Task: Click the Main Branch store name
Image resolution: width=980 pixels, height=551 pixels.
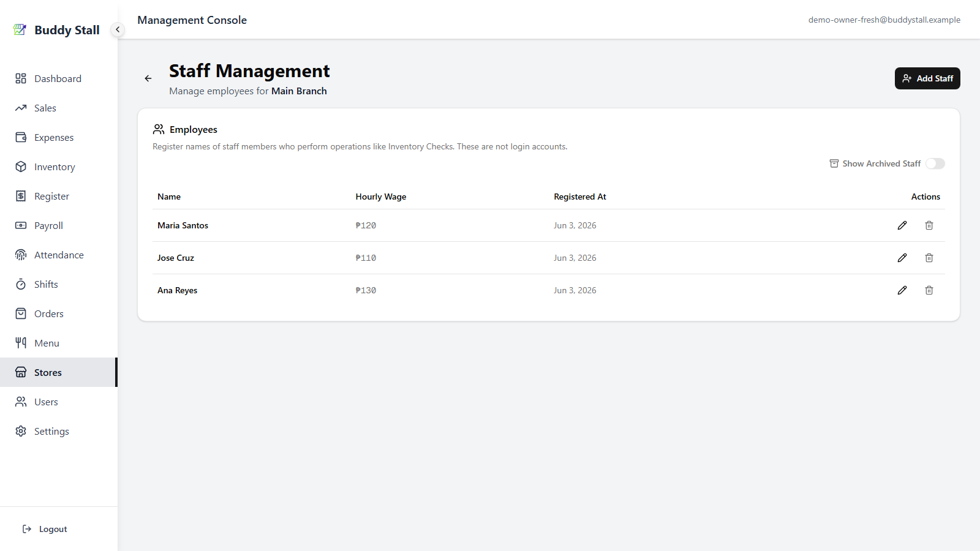Action: coord(299,91)
